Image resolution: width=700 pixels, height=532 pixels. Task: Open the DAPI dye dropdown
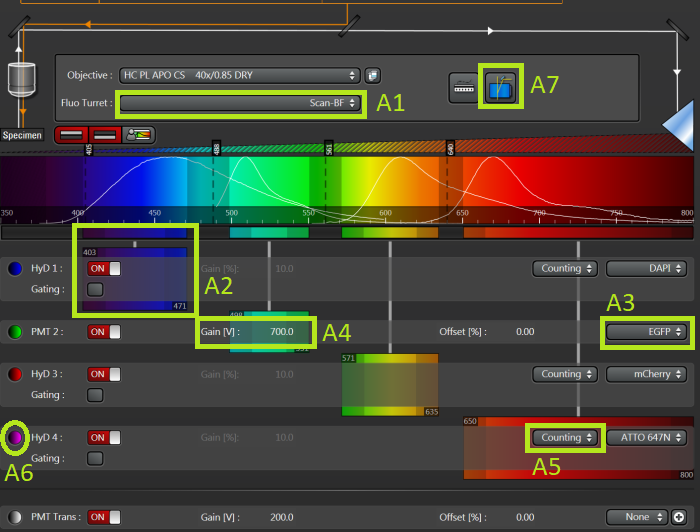point(646,269)
